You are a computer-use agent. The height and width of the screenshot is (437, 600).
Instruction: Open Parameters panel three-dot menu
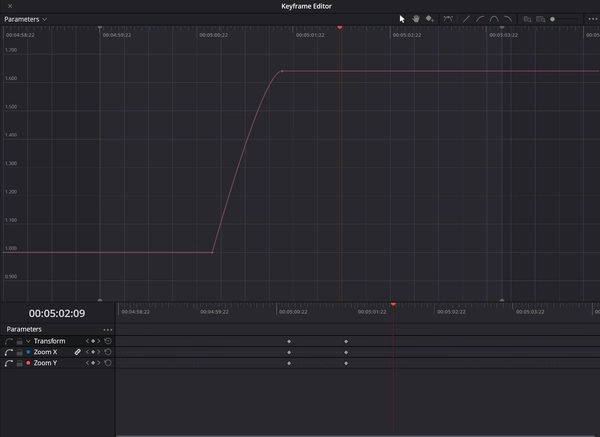108,329
